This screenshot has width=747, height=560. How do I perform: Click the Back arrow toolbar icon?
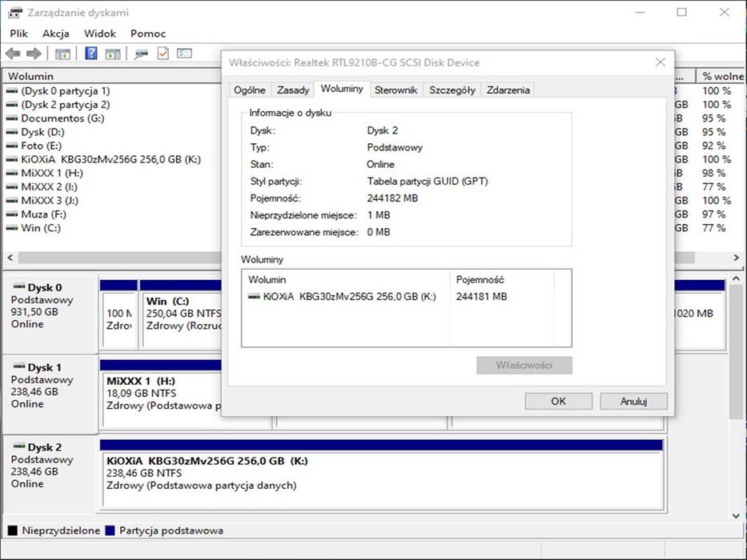13,54
